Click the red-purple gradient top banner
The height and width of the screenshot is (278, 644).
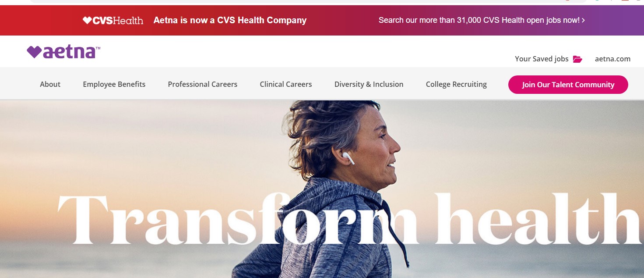point(322,20)
